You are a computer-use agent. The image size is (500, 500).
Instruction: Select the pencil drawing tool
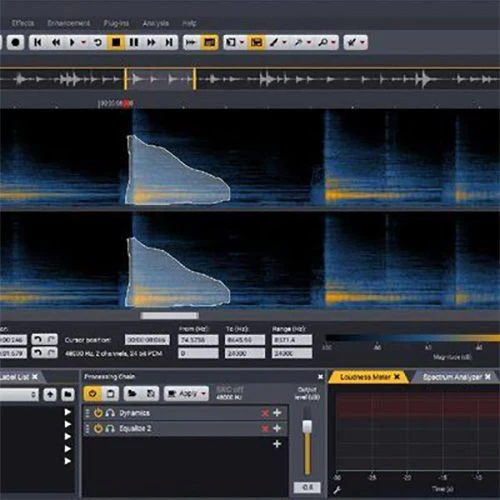274,42
